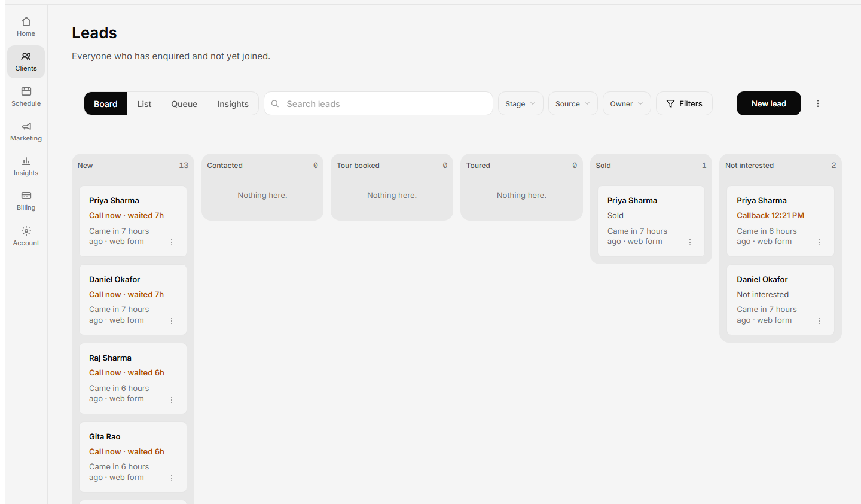Click the Sold column header
861x504 pixels.
tap(651, 166)
